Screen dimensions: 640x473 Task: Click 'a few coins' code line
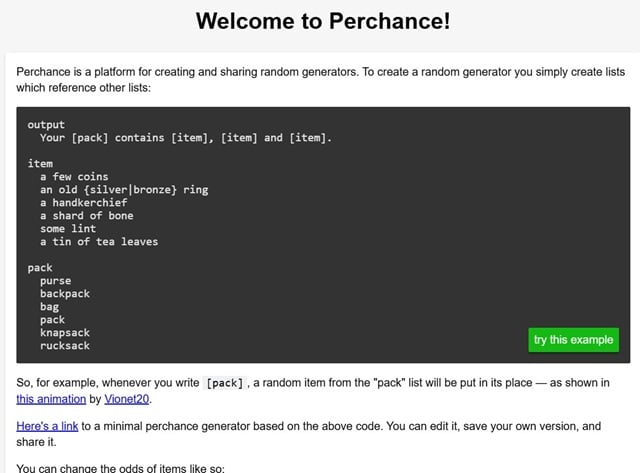pos(74,177)
